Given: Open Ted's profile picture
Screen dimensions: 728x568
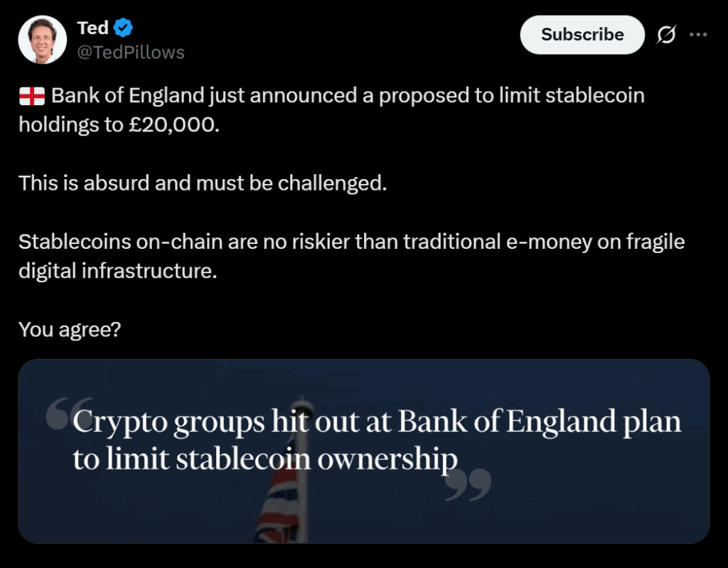Looking at the screenshot, I should (43, 38).
